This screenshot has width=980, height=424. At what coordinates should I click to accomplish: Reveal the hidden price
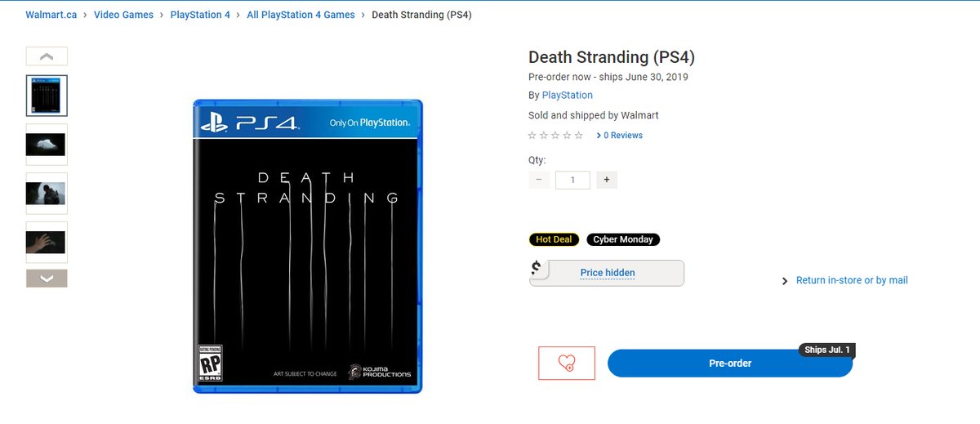[607, 273]
